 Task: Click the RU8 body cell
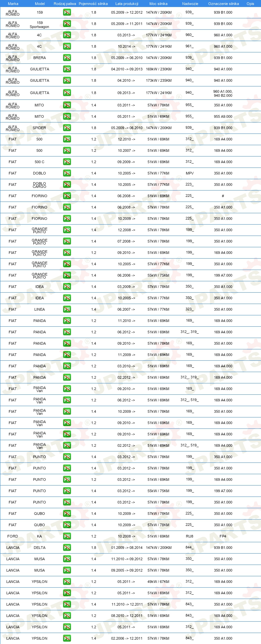(190, 536)
